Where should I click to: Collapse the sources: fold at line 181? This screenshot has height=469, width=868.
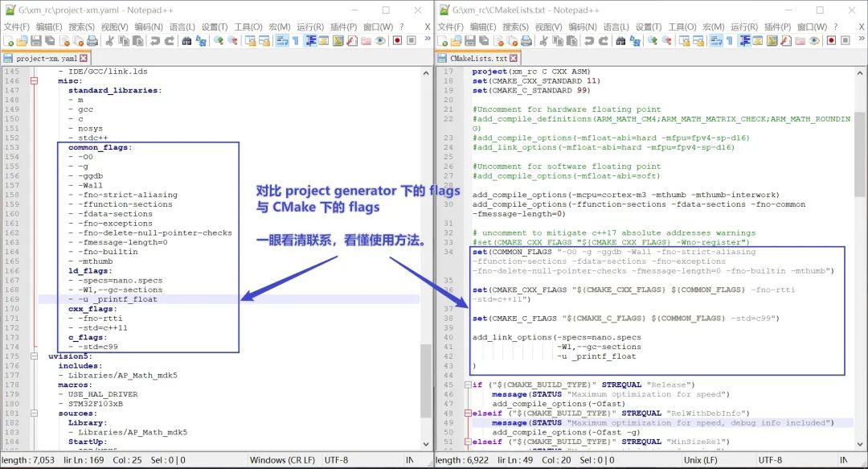[x=34, y=413]
